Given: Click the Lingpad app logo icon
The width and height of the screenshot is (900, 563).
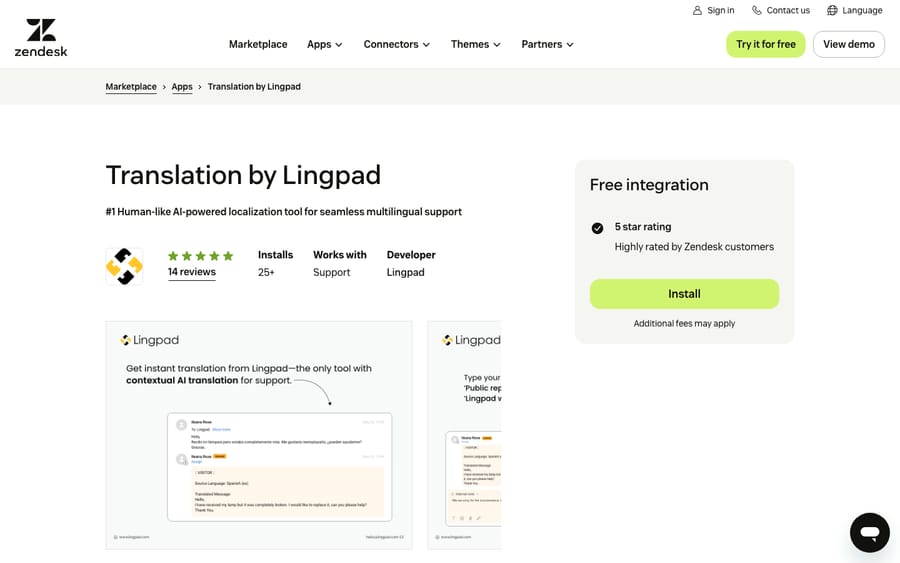Looking at the screenshot, I should pyautogui.click(x=125, y=266).
